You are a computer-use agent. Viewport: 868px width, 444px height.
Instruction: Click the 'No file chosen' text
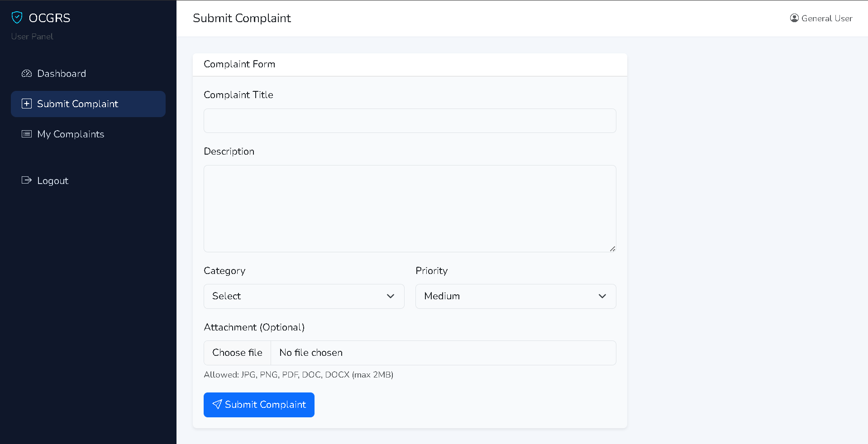pyautogui.click(x=311, y=353)
